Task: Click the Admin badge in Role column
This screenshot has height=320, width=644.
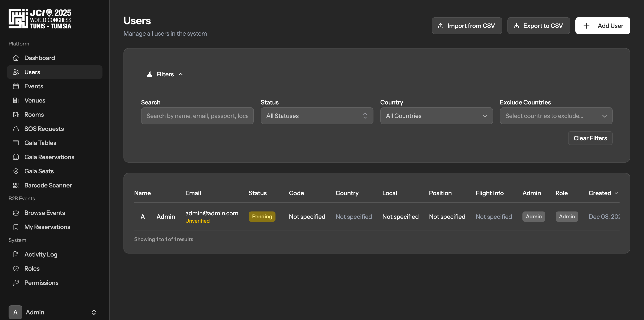Action: click(x=567, y=217)
